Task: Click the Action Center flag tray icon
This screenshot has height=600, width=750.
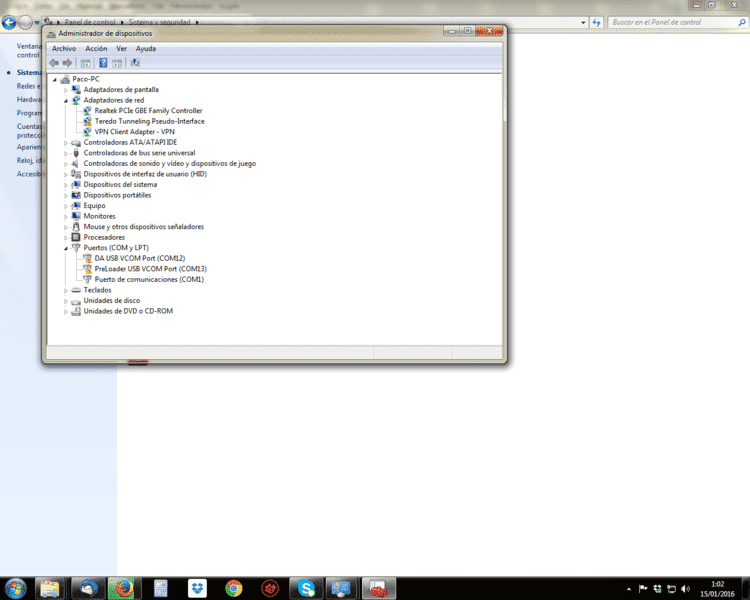Action: click(x=643, y=589)
